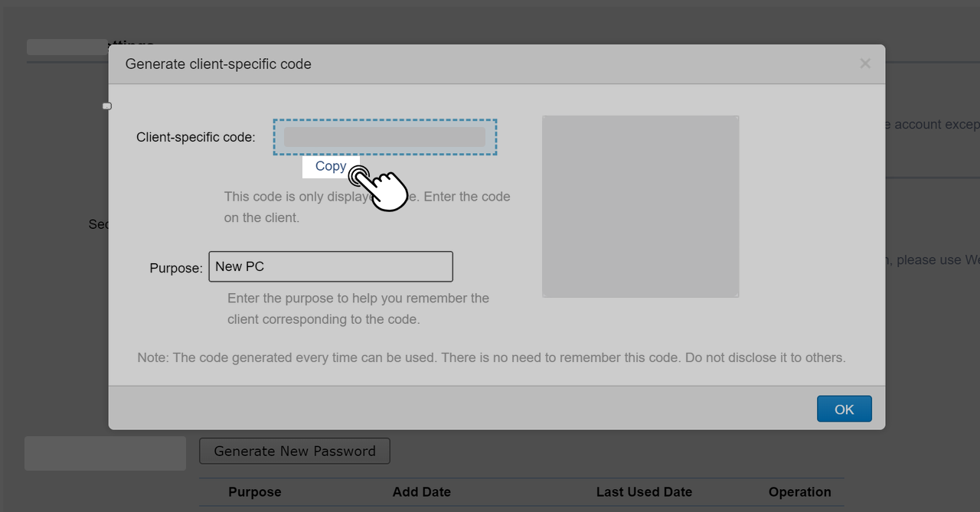Click the hint text about code display
The height and width of the screenshot is (512, 980).
367,207
